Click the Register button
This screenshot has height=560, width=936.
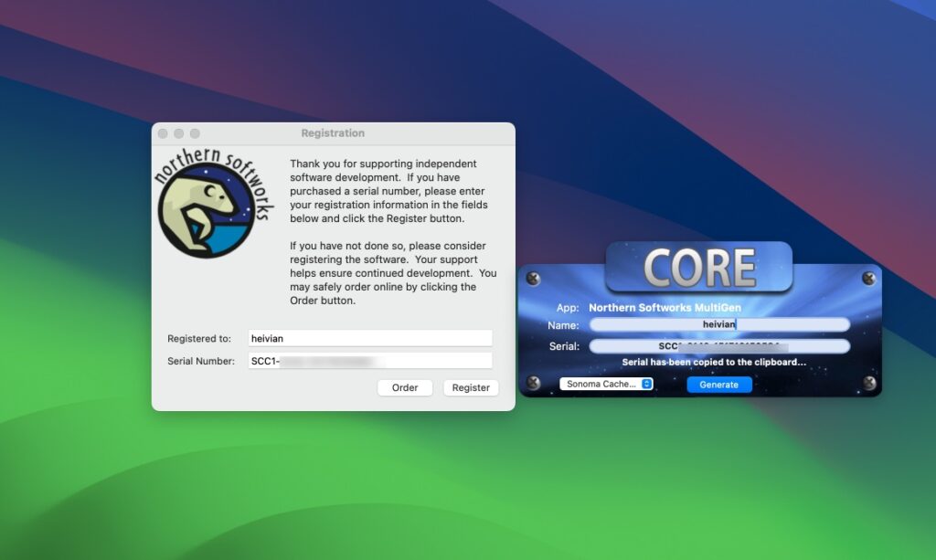pos(471,387)
